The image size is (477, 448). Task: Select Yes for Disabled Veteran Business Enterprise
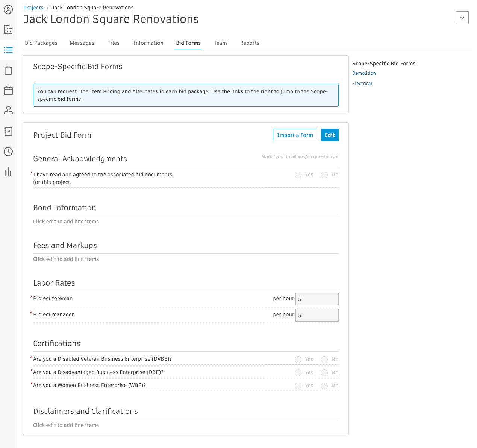[x=298, y=360]
